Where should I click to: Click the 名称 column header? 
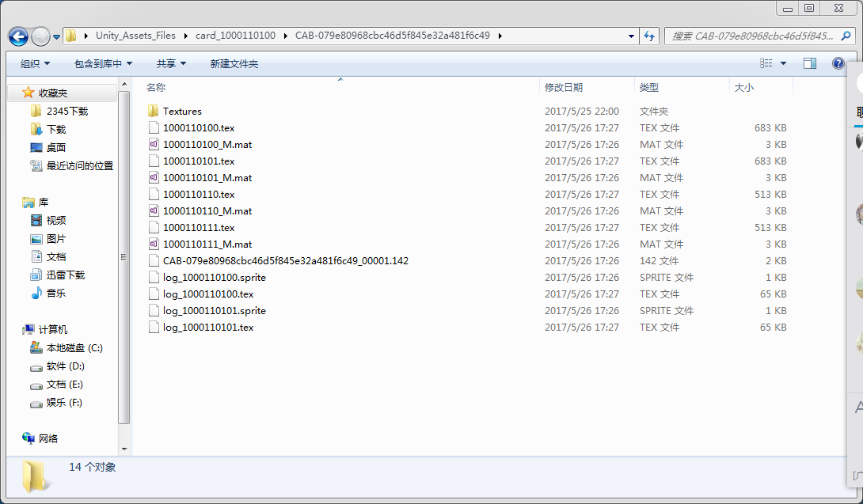click(x=156, y=87)
